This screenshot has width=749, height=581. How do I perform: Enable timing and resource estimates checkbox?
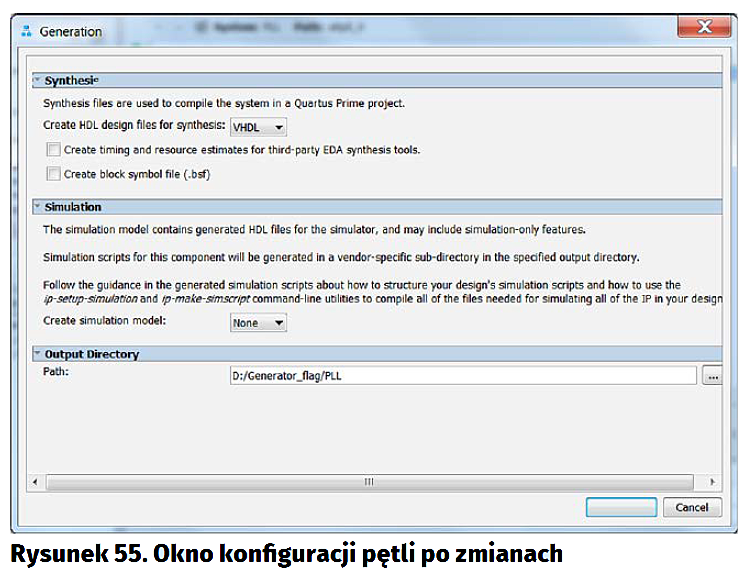[x=53, y=150]
